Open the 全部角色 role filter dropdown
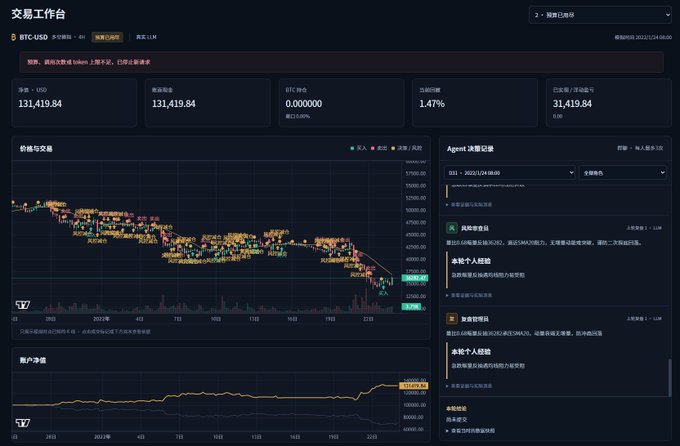680x446 pixels. click(x=623, y=173)
